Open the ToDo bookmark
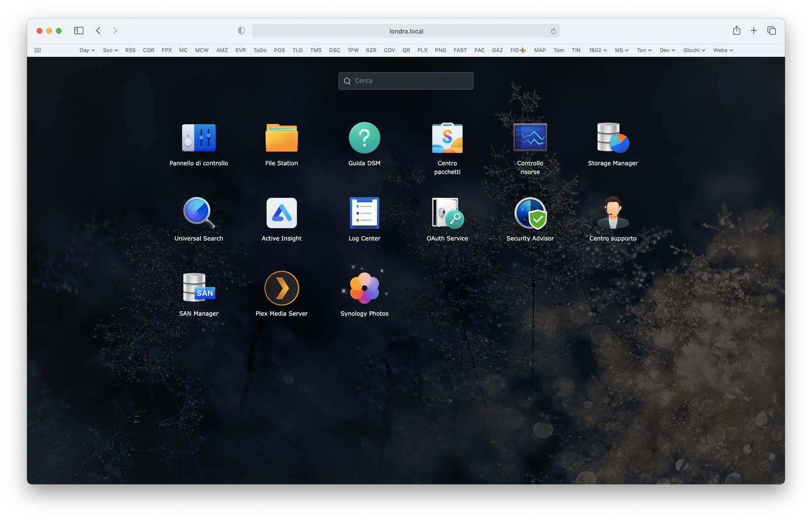 pyautogui.click(x=260, y=50)
